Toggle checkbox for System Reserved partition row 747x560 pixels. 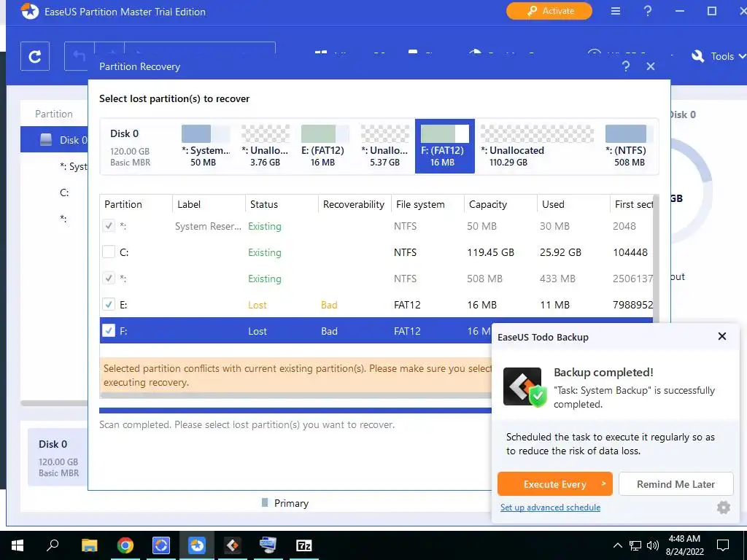tap(109, 226)
